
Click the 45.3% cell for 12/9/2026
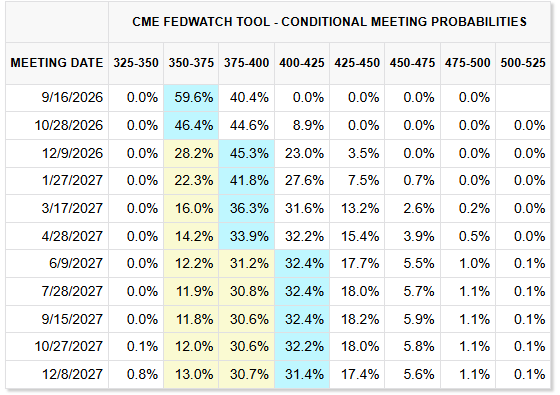246,153
